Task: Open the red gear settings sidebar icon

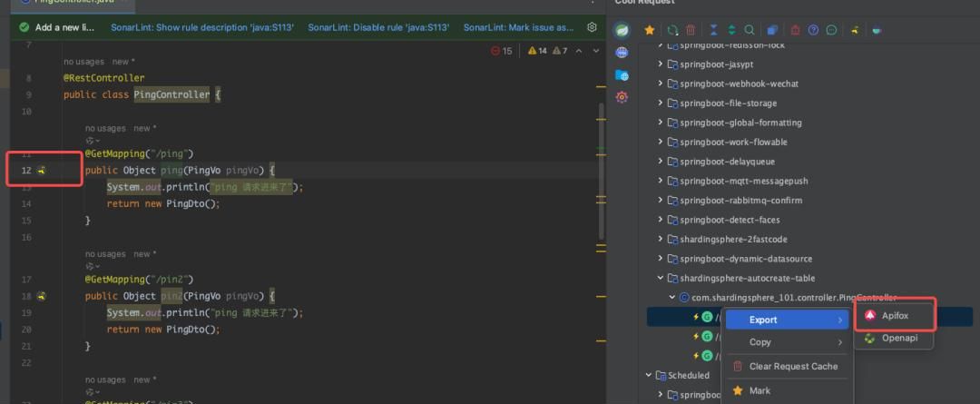Action: 622,97
